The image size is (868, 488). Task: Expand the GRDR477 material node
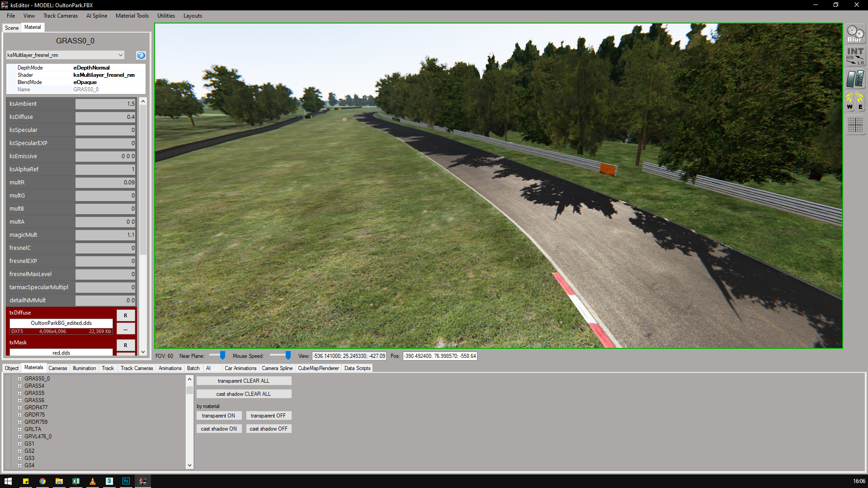pyautogui.click(x=20, y=408)
